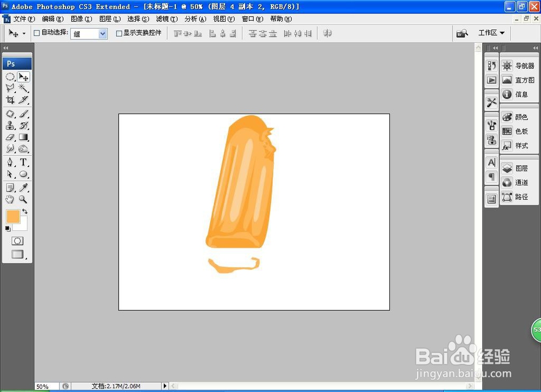Viewport: 541px width, 392px height.
Task: Click the 50% zoom field in status bar
Action: coord(47,387)
